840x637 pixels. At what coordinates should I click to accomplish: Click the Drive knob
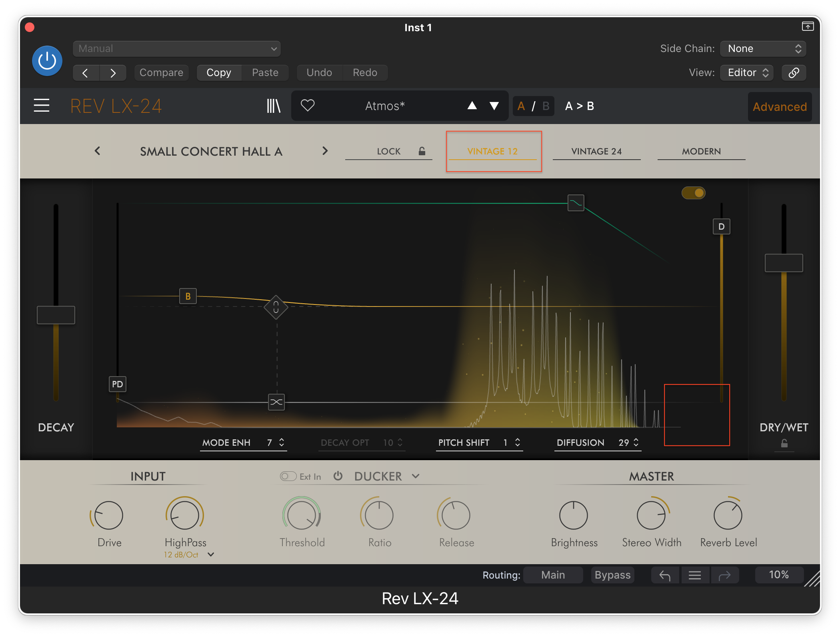click(x=108, y=515)
